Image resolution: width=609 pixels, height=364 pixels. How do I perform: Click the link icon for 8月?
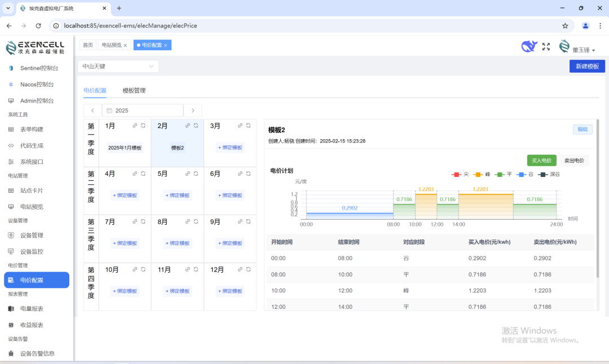[188, 221]
